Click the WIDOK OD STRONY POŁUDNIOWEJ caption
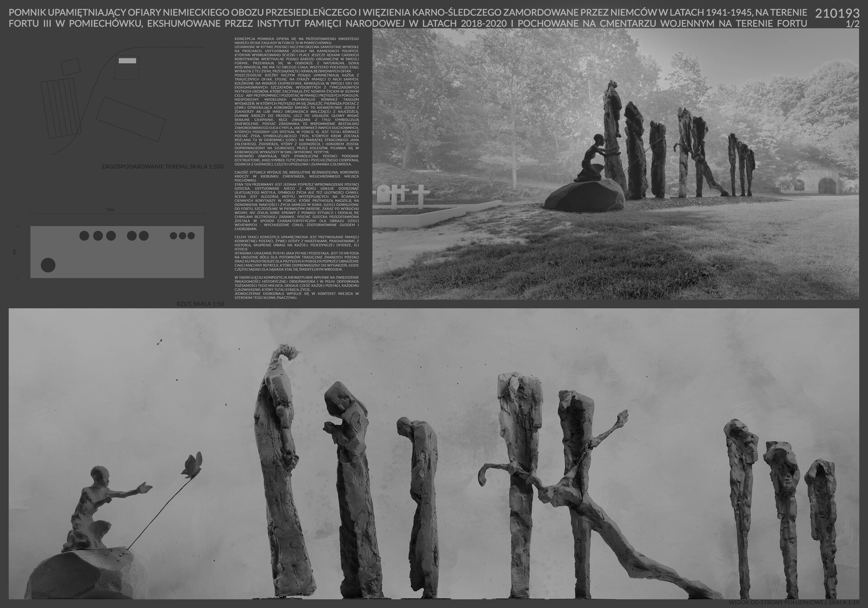Image resolution: width=868 pixels, height=608 pixels. (793, 602)
